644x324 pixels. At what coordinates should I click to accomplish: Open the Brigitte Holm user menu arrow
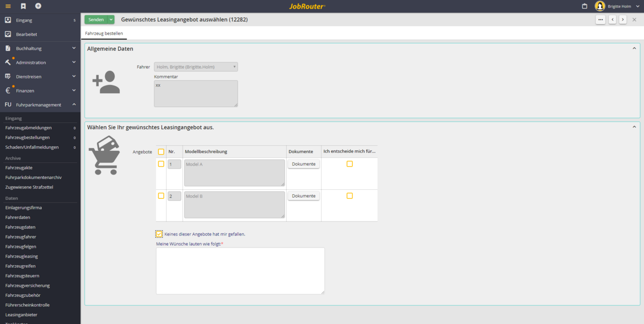pyautogui.click(x=638, y=7)
